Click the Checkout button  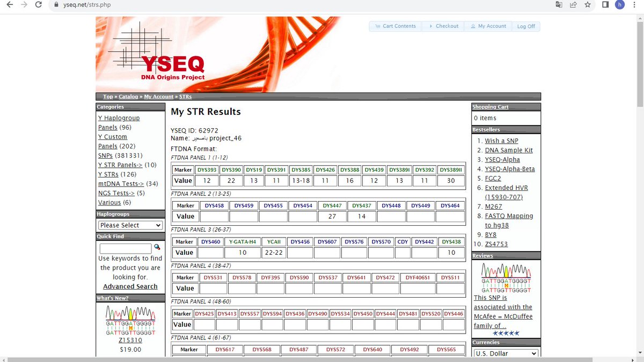(444, 26)
